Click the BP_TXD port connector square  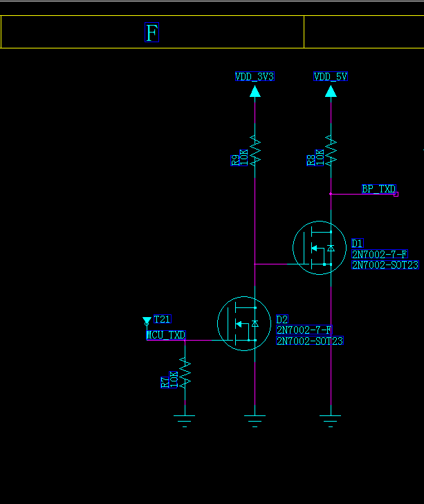pyautogui.click(x=396, y=194)
